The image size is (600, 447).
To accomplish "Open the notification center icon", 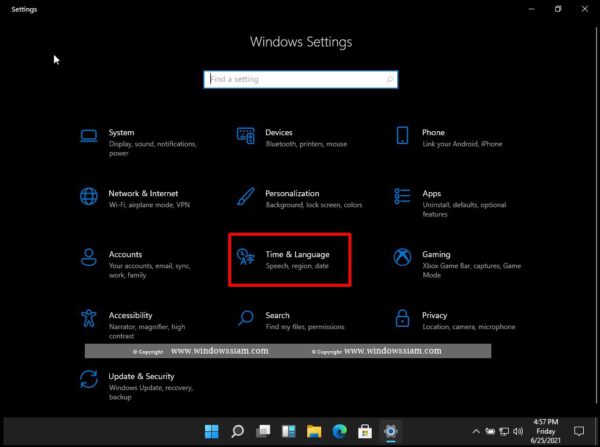I will 579,432.
